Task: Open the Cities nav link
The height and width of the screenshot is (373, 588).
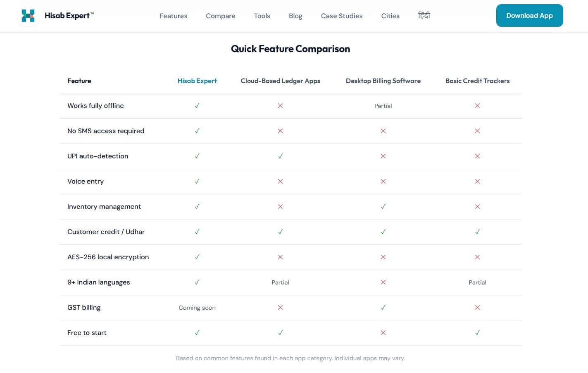Action: (x=390, y=16)
